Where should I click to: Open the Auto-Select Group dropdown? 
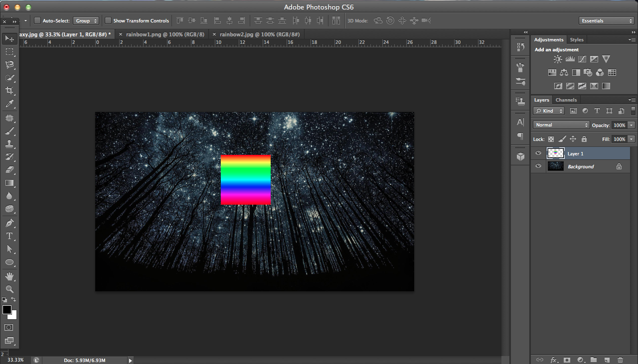[x=86, y=20]
